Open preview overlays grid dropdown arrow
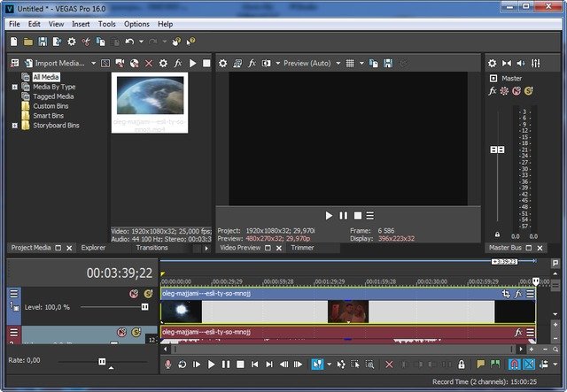 [361, 64]
